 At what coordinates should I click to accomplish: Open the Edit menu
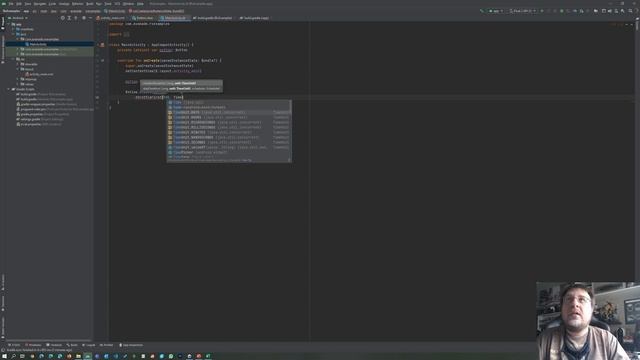(19, 4)
